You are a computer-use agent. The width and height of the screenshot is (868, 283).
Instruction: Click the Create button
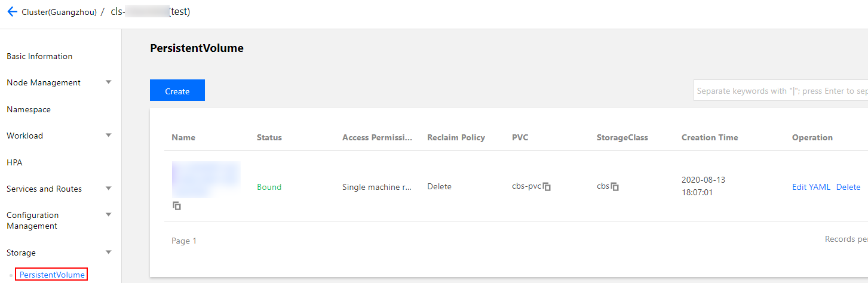coord(177,91)
